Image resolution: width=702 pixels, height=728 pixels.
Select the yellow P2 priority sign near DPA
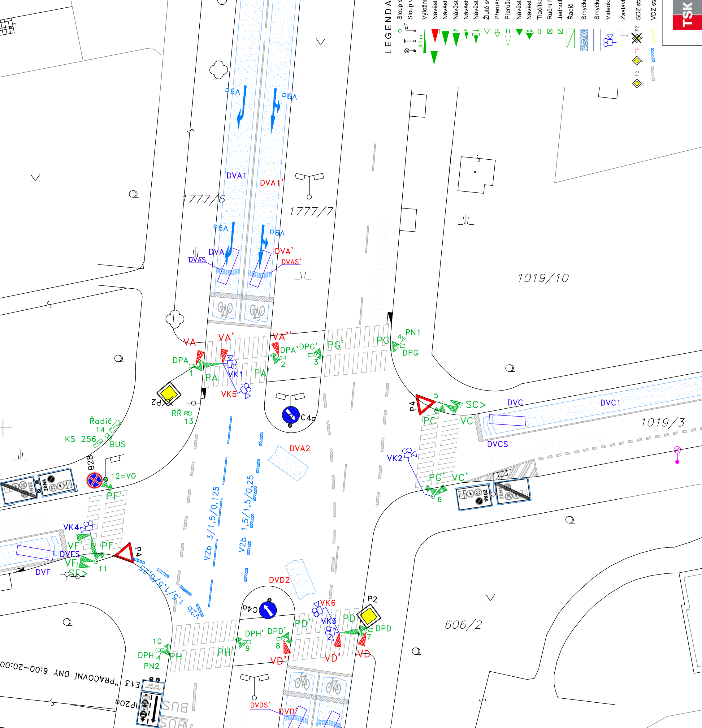pyautogui.click(x=169, y=393)
